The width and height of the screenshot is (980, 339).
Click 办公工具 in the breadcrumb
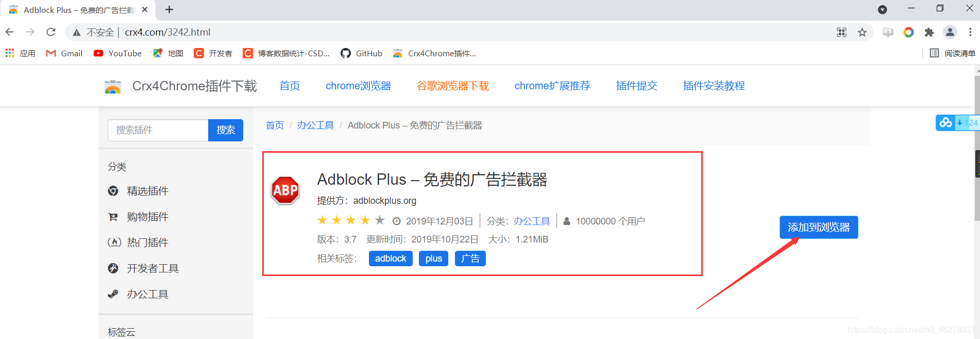tap(315, 125)
